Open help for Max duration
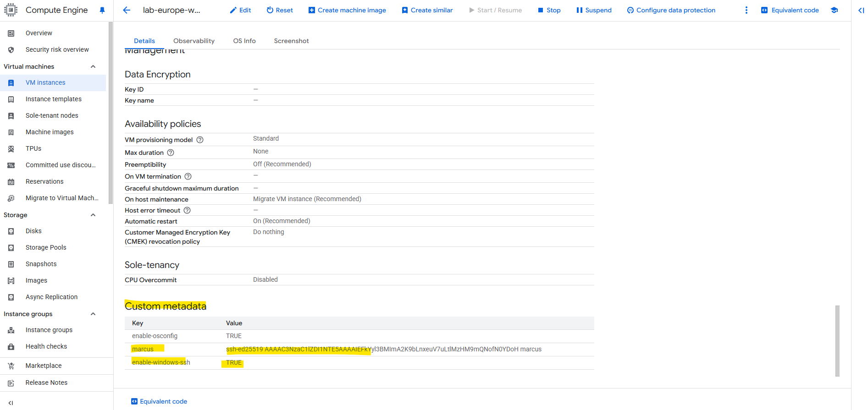This screenshot has height=410, width=868. pos(171,153)
